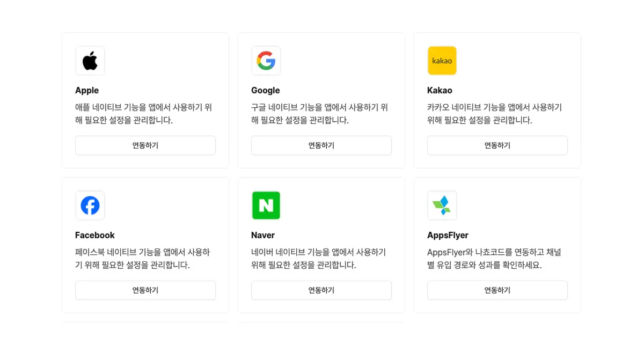Click the Apple native settings description
This screenshot has width=644, height=338.
pos(143,114)
